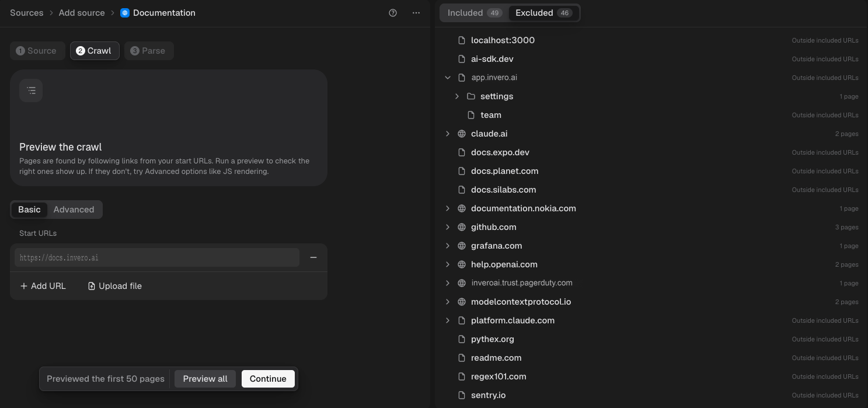This screenshot has height=408, width=868.
Task: Click the globe icon beside claude.ai
Action: [461, 134]
